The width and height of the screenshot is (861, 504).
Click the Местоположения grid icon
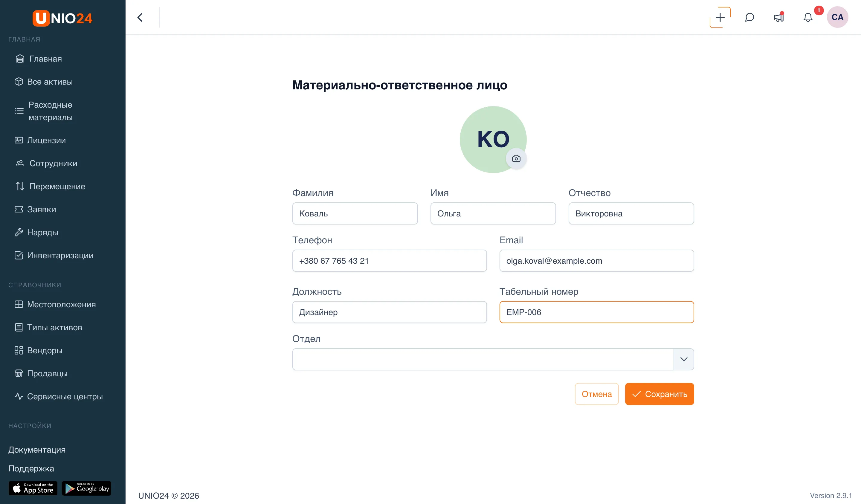click(19, 304)
